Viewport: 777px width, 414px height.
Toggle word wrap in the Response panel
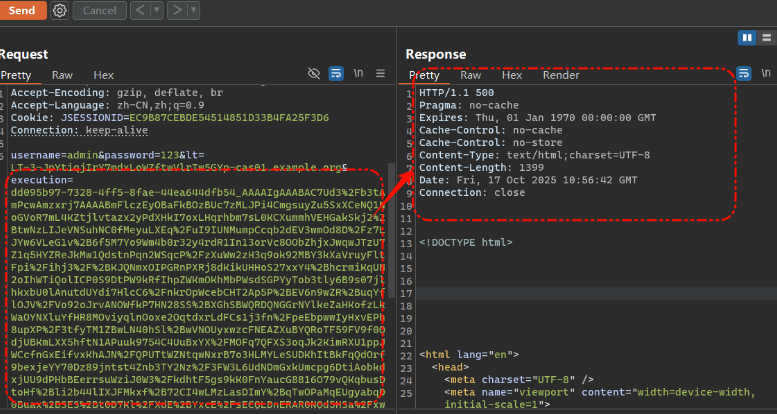coord(744,73)
